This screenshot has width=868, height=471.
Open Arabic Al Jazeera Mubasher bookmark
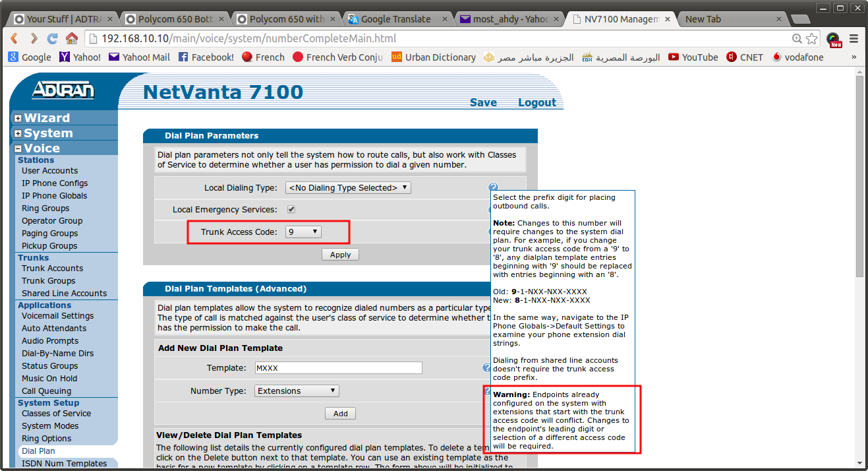coord(529,57)
